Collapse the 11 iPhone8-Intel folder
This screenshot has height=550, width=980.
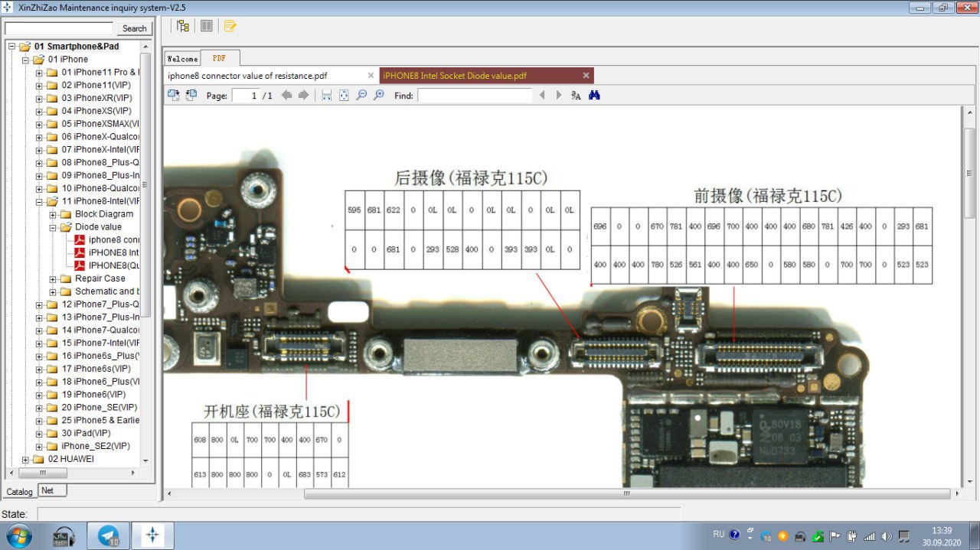tap(40, 201)
